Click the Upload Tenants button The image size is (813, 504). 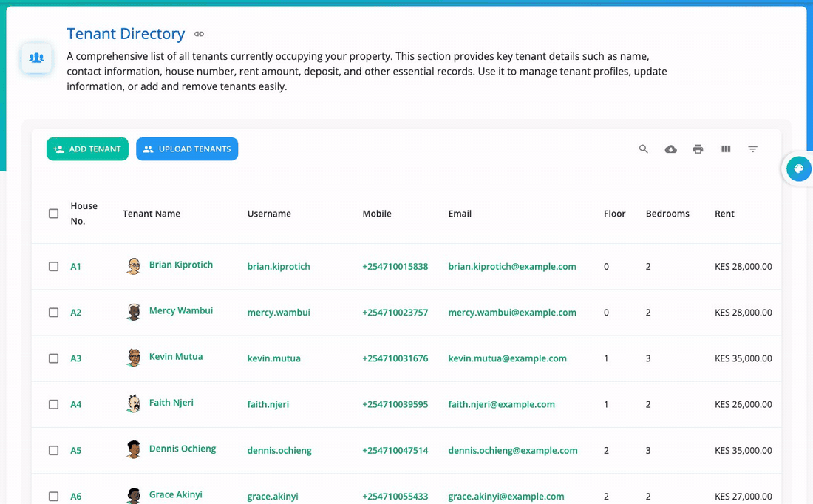tap(187, 149)
